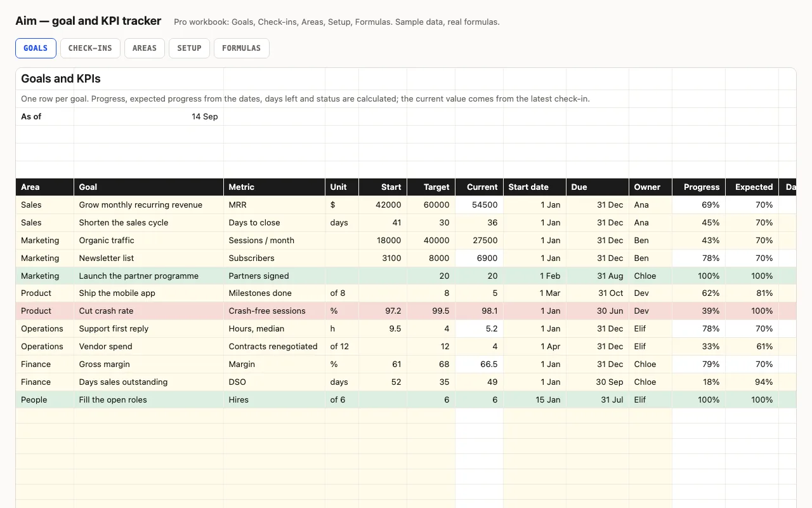The image size is (812, 508).
Task: Switch to the Setup tab
Action: click(189, 48)
